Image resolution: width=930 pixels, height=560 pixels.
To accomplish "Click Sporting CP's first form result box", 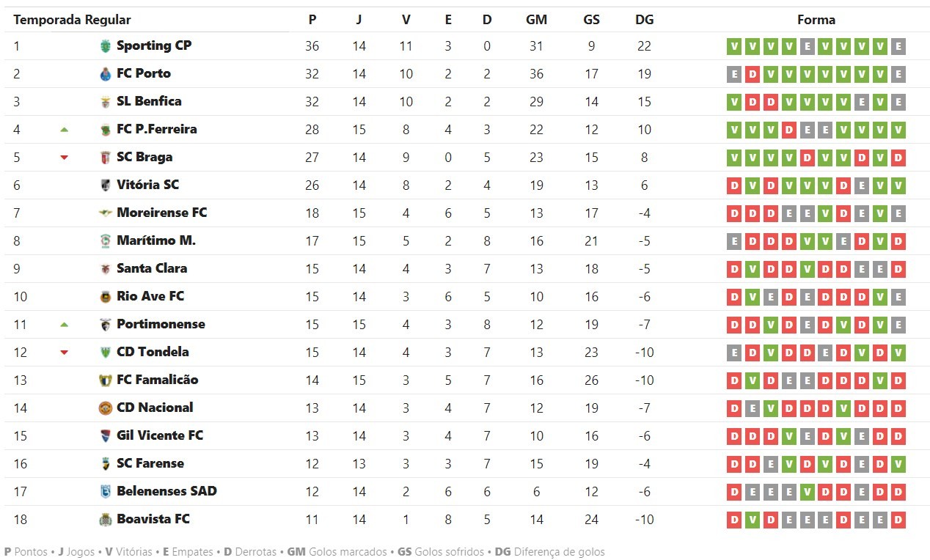I will click(x=733, y=47).
